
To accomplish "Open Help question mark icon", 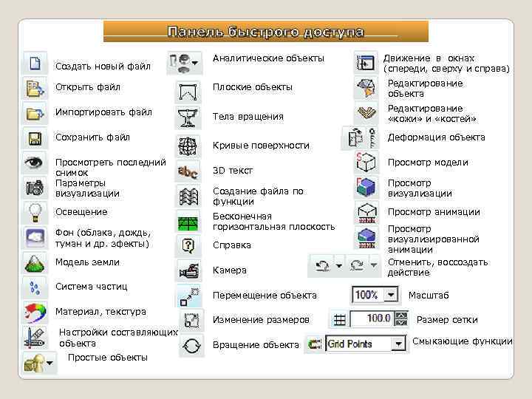I will [188, 245].
